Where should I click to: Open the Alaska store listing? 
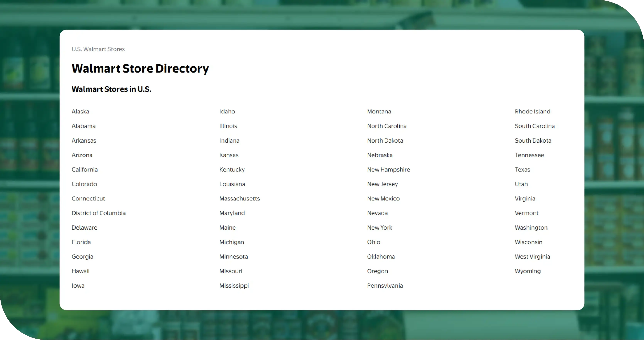pos(80,111)
